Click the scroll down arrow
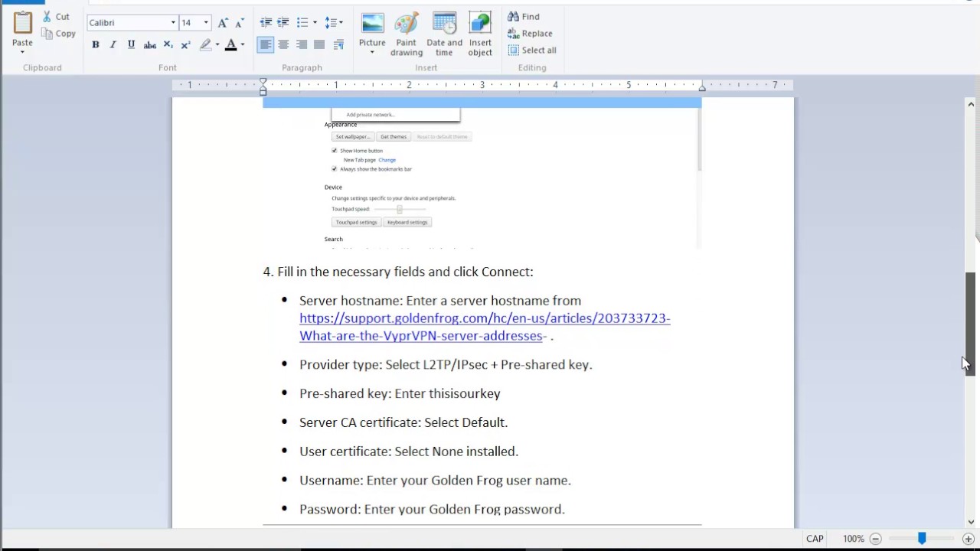The image size is (980, 551). [970, 522]
